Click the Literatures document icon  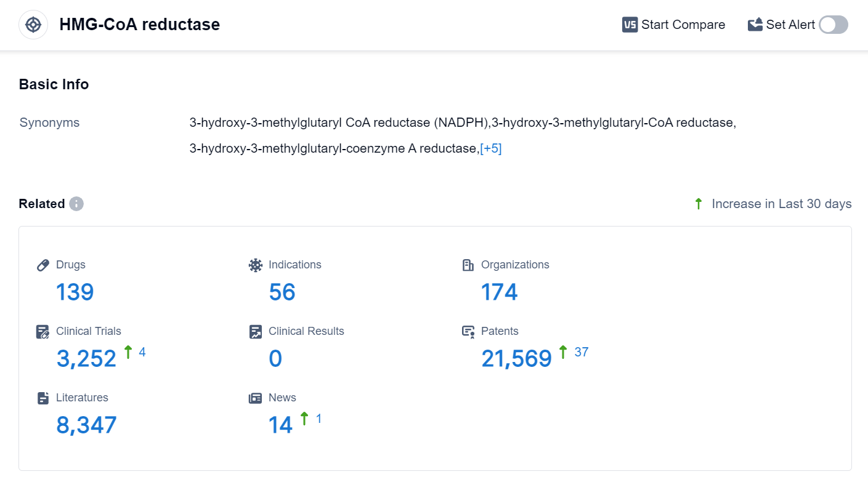tap(43, 398)
